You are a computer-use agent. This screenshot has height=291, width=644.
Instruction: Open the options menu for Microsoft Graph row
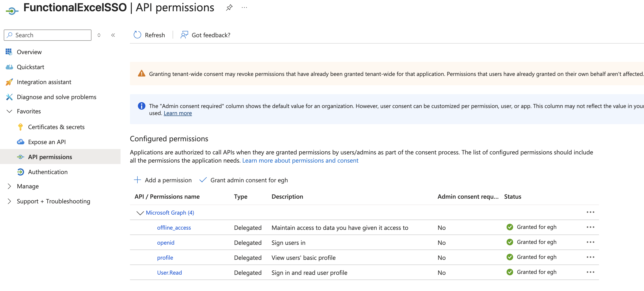pos(590,212)
